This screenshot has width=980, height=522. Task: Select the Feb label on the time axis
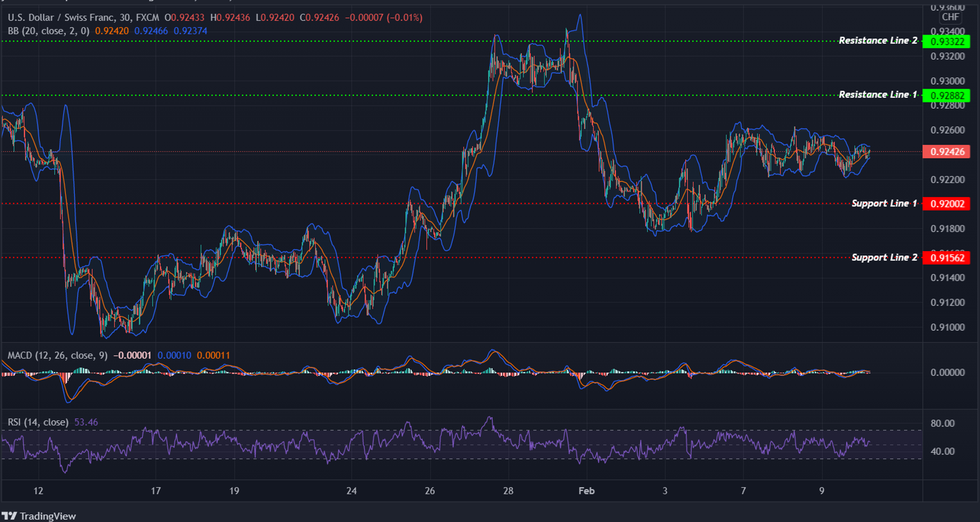click(586, 491)
